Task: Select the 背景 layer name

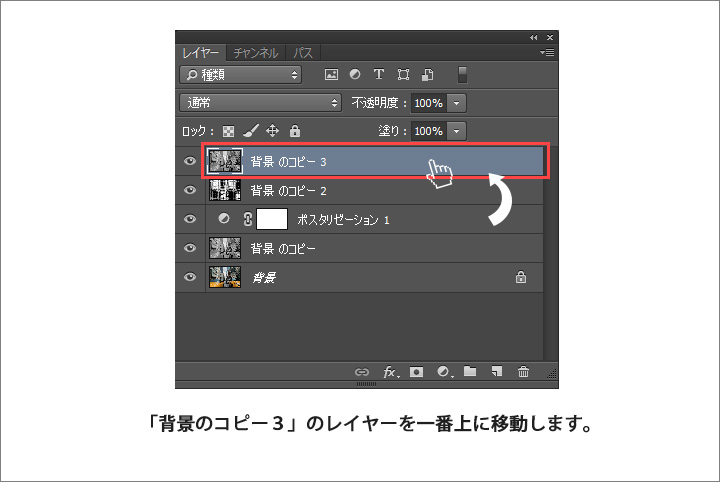Action: (264, 278)
